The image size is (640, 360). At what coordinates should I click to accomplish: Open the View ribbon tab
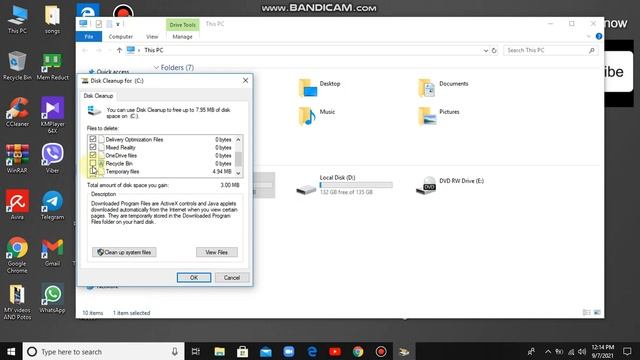pyautogui.click(x=152, y=37)
